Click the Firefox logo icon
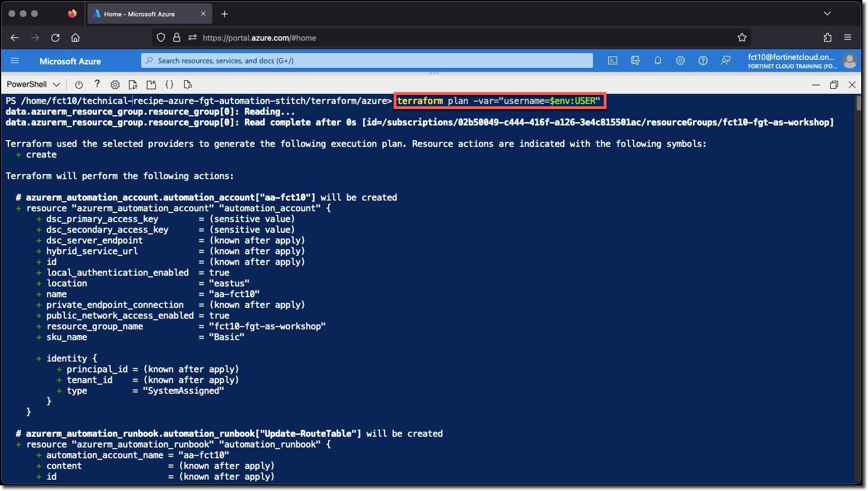This screenshot has width=868, height=491. (72, 14)
